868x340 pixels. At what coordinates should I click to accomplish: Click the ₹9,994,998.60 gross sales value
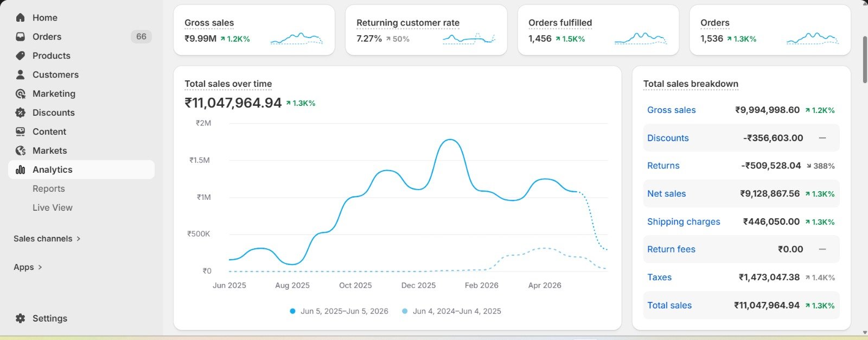click(767, 110)
